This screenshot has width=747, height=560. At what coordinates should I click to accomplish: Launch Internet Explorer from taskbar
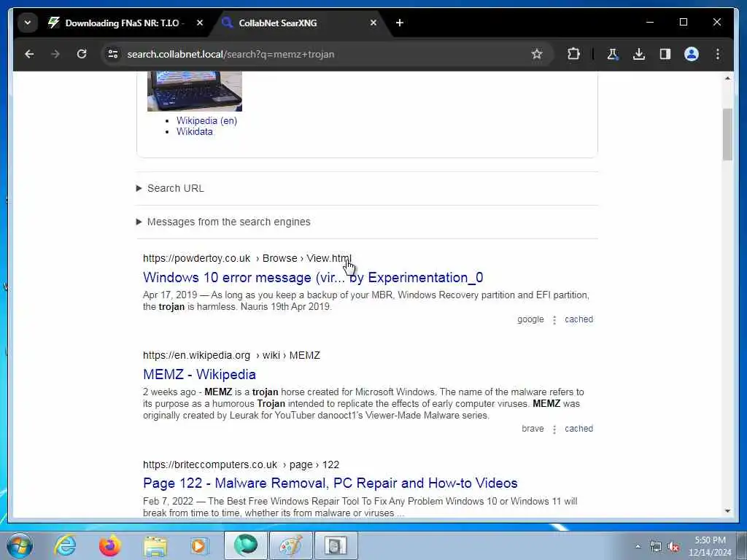click(65, 545)
